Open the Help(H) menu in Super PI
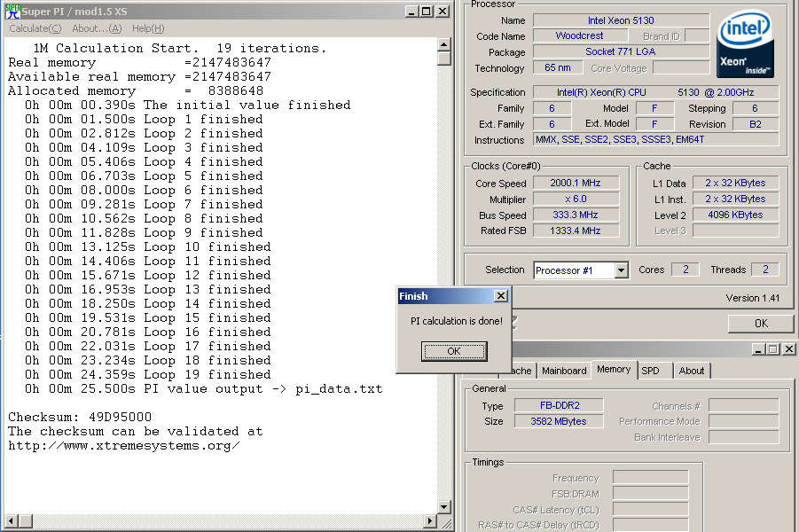The image size is (799, 532). click(148, 28)
